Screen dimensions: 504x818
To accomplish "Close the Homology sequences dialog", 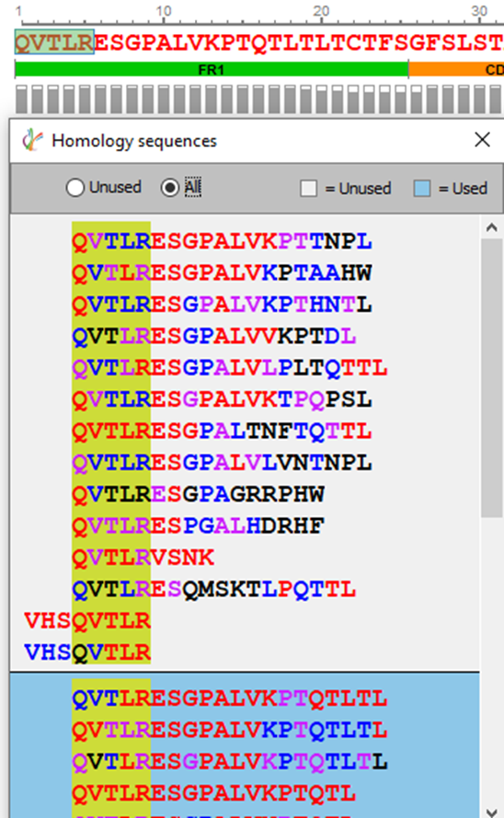I will tap(483, 140).
